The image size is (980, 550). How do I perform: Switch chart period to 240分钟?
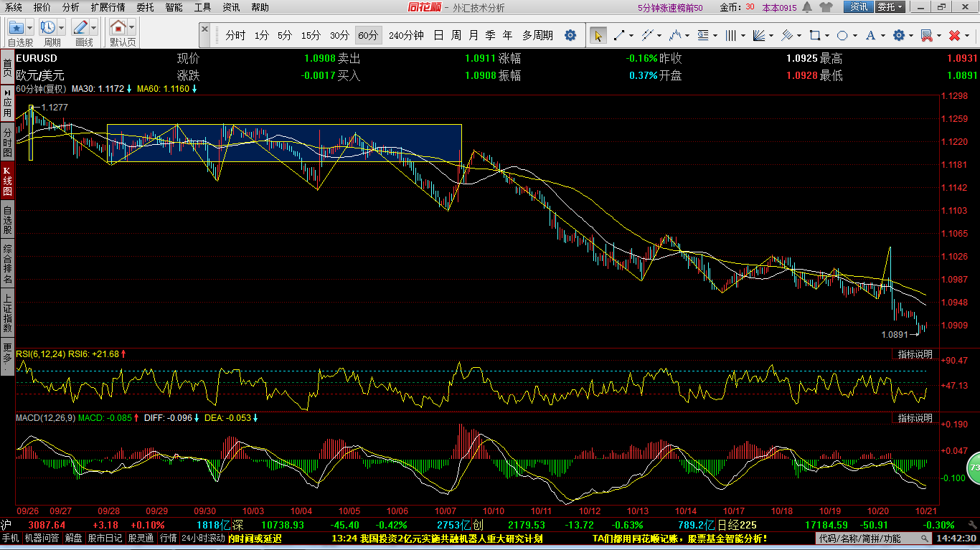tap(406, 35)
